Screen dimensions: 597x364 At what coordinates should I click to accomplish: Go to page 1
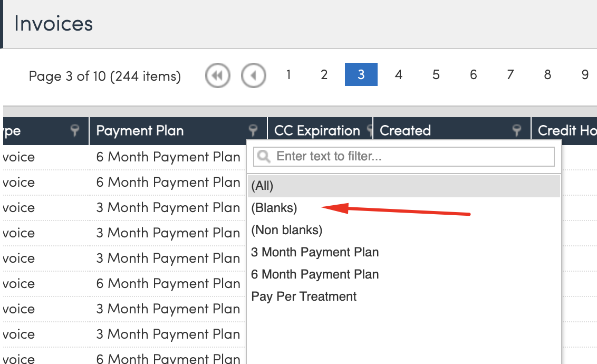click(x=288, y=75)
